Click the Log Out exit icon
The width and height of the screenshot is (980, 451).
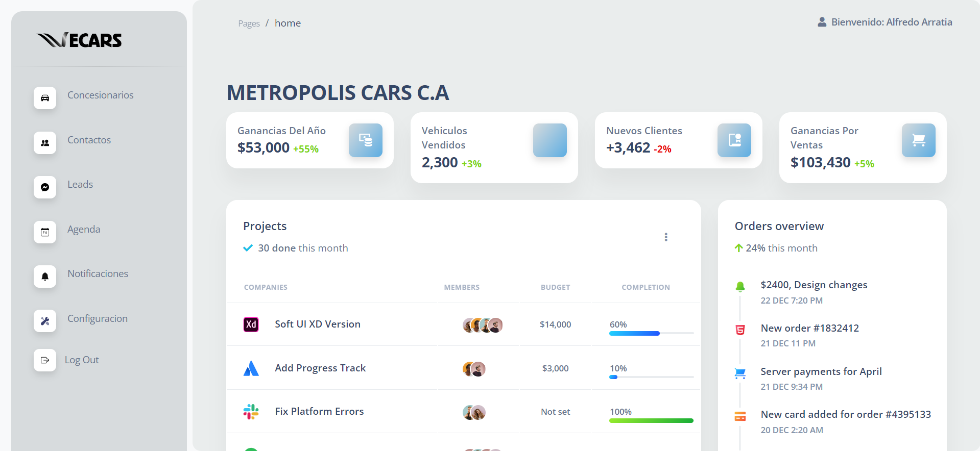click(x=45, y=360)
